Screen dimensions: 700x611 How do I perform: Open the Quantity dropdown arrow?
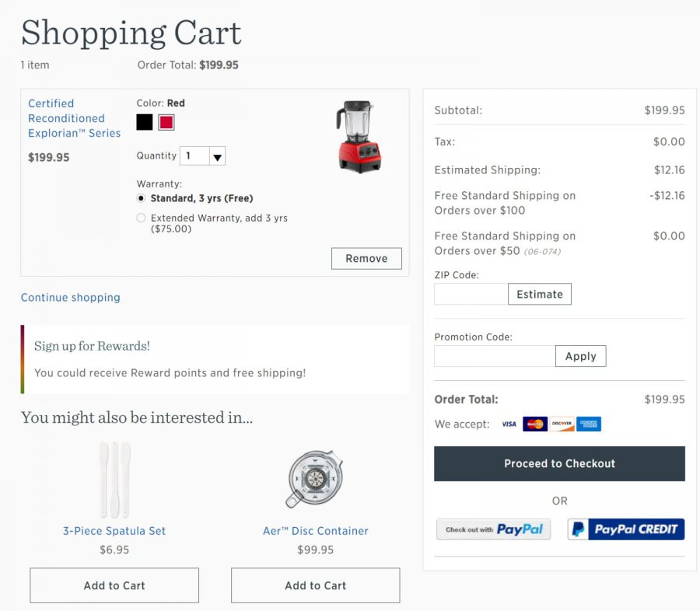tap(218, 156)
